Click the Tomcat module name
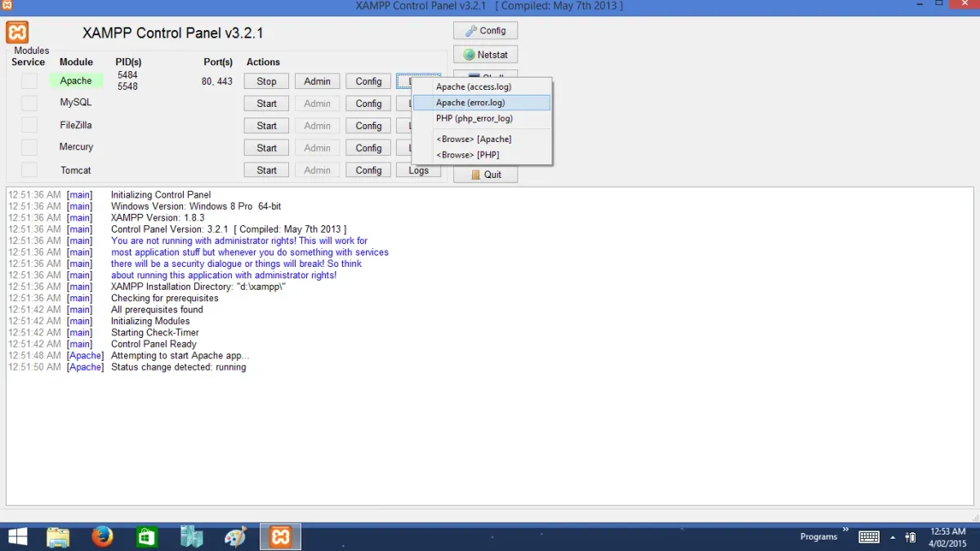The image size is (980, 551). 76,170
